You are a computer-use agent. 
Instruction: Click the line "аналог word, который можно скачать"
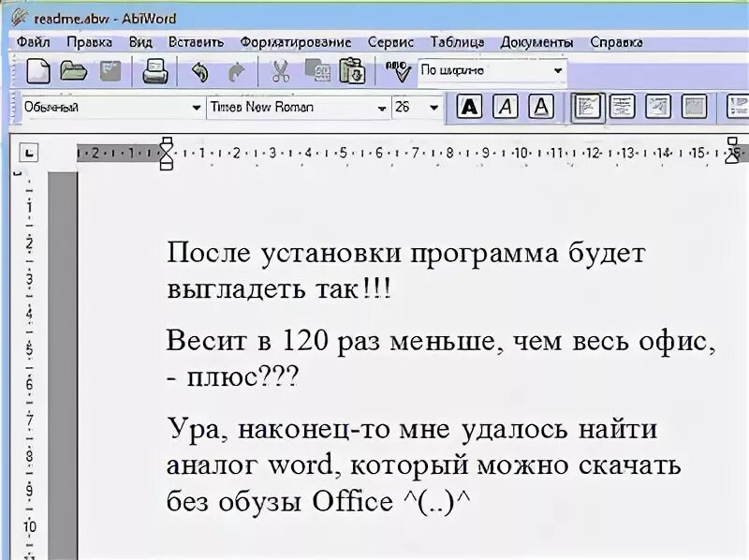coord(424,464)
